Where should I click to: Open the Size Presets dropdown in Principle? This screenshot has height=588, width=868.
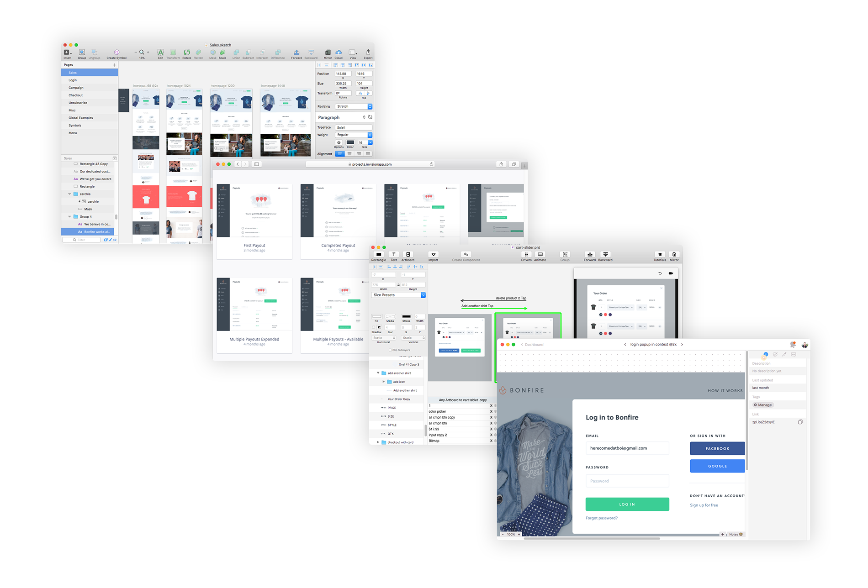tap(398, 295)
